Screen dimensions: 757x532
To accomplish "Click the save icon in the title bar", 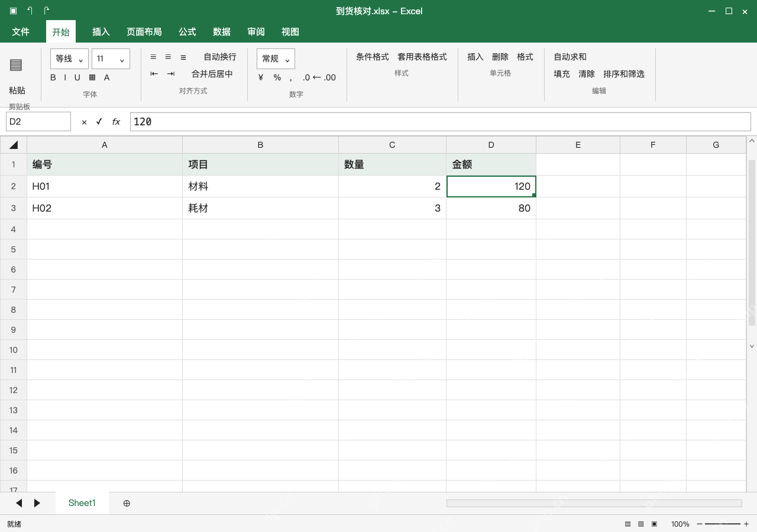I will click(13, 11).
